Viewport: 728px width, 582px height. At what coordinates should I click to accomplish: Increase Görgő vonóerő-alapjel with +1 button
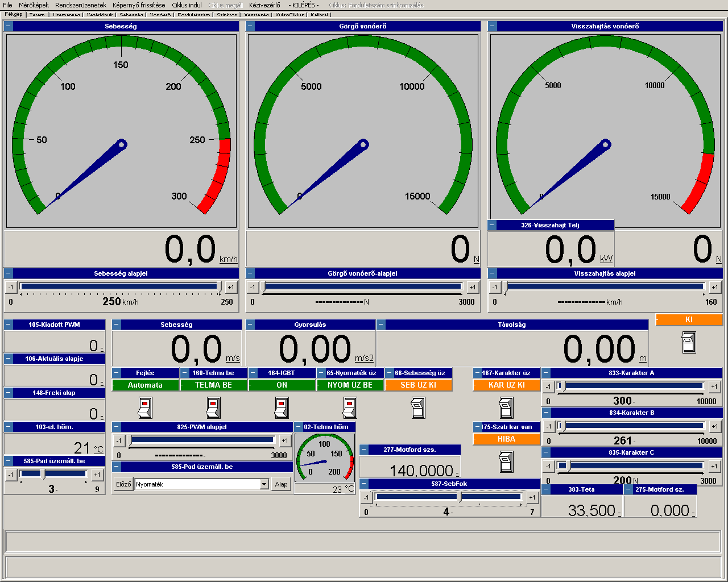click(x=472, y=287)
